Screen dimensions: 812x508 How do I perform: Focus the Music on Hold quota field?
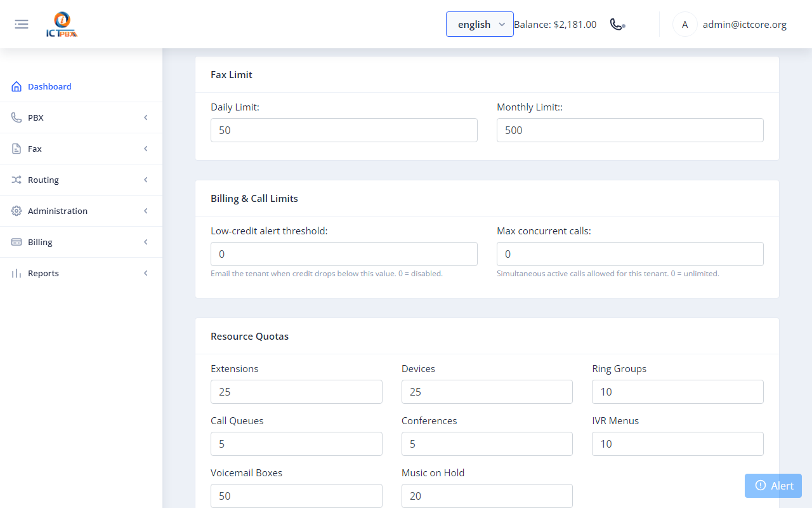tap(487, 496)
